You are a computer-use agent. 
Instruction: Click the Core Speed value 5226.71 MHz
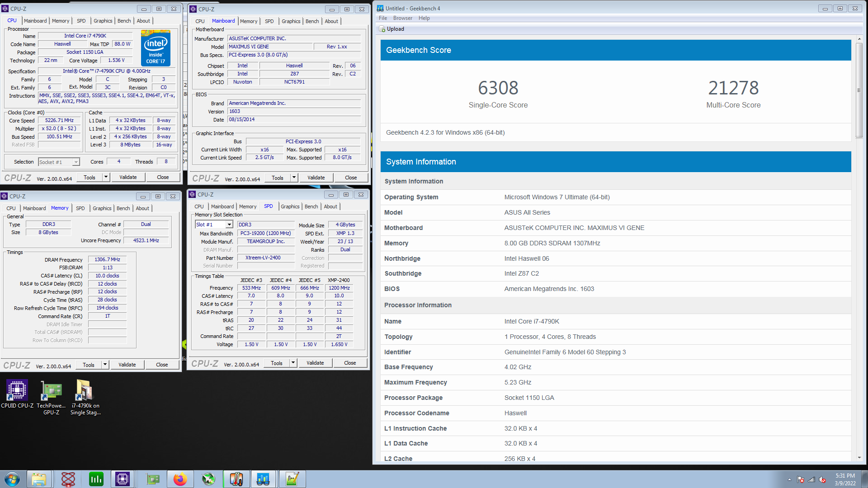click(59, 121)
